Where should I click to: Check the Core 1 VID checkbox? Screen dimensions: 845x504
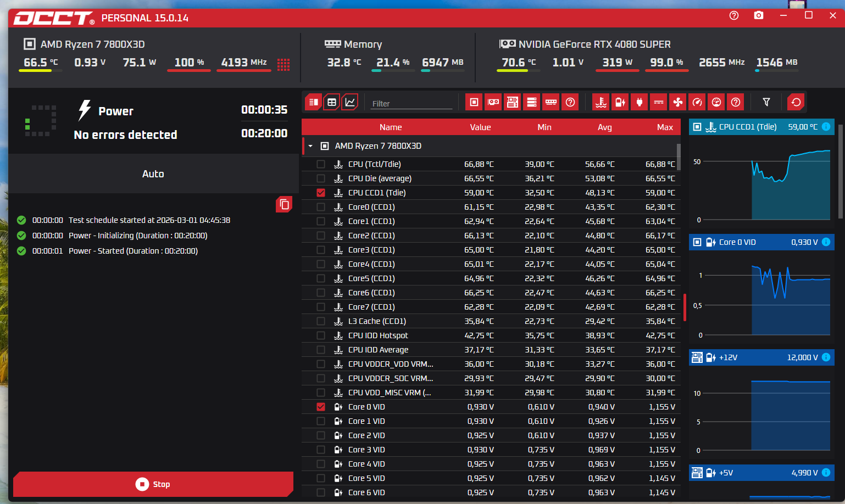click(321, 421)
